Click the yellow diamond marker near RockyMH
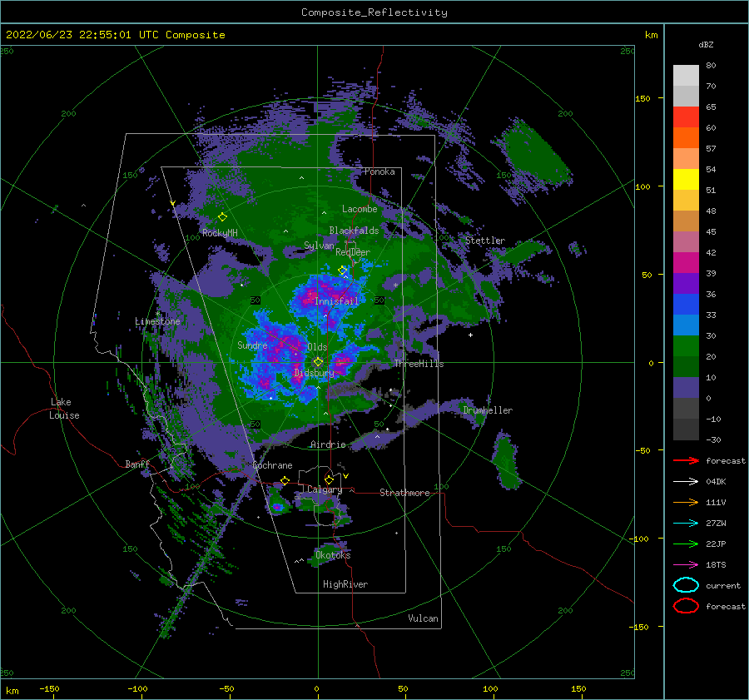The image size is (749, 700). point(222,217)
